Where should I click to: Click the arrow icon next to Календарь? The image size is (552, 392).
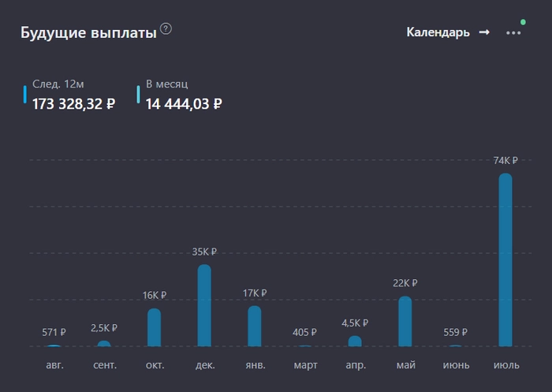484,32
